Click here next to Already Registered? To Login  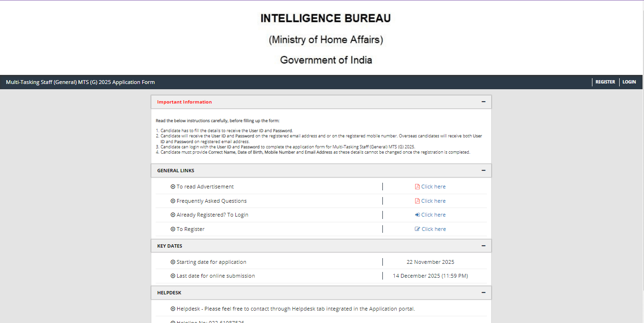coord(433,214)
